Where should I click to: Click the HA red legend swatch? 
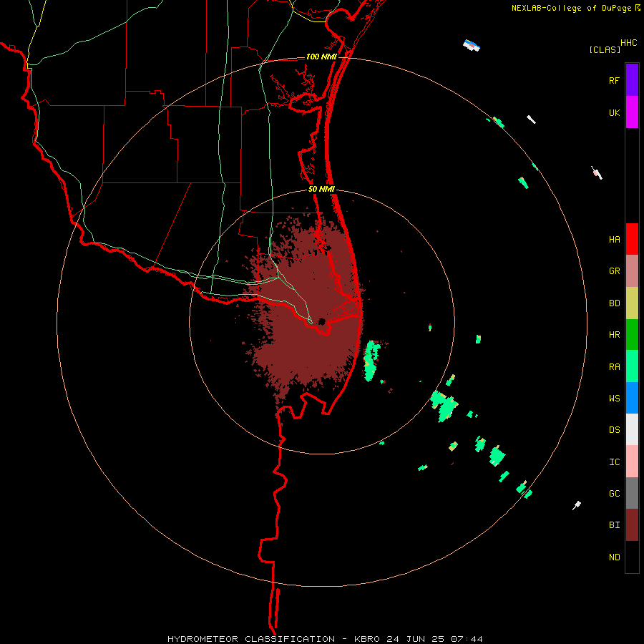tap(632, 239)
